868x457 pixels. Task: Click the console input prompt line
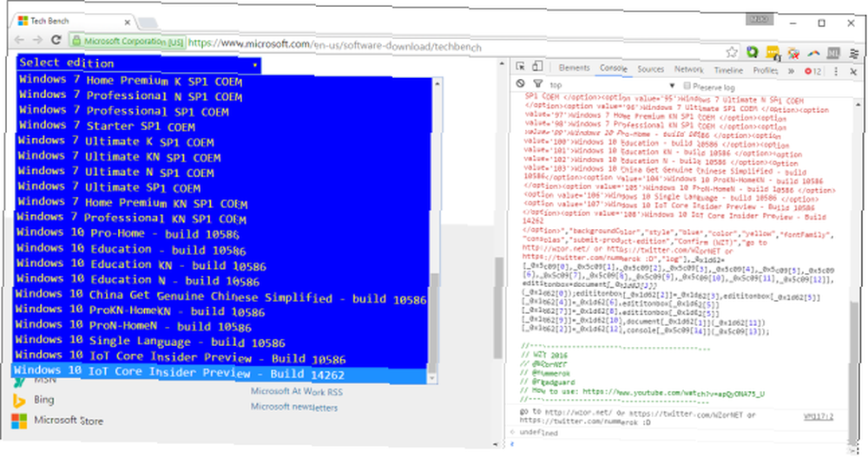click(681, 444)
